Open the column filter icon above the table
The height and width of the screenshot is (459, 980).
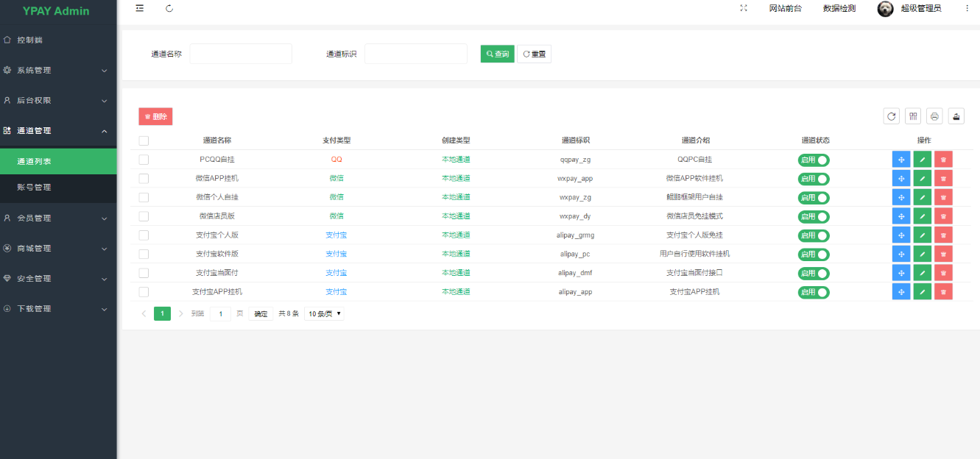pos(913,116)
